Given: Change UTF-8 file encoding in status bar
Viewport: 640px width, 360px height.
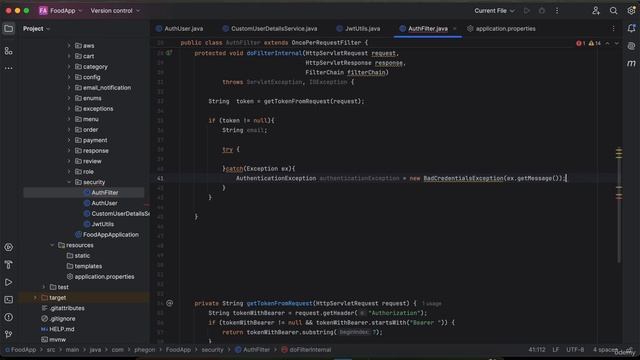Looking at the screenshot, I should tap(575, 350).
